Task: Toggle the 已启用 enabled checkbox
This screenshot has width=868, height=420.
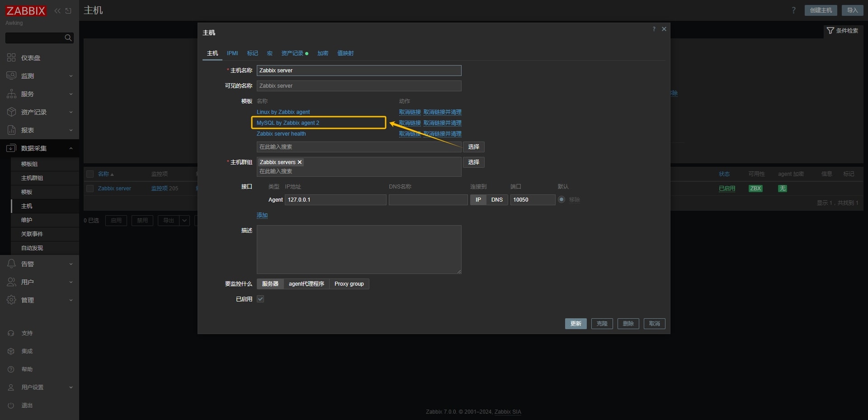Action: coord(260,299)
